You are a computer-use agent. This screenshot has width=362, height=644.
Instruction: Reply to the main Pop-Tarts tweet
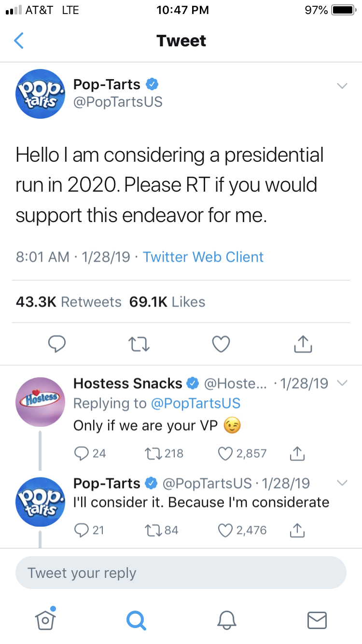[x=58, y=344]
